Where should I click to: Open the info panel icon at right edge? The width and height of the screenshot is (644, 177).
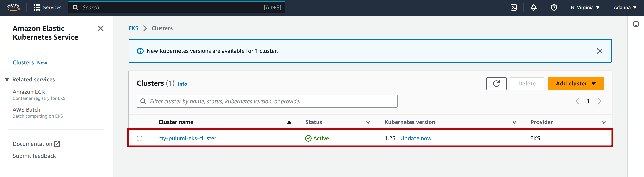pos(636,24)
